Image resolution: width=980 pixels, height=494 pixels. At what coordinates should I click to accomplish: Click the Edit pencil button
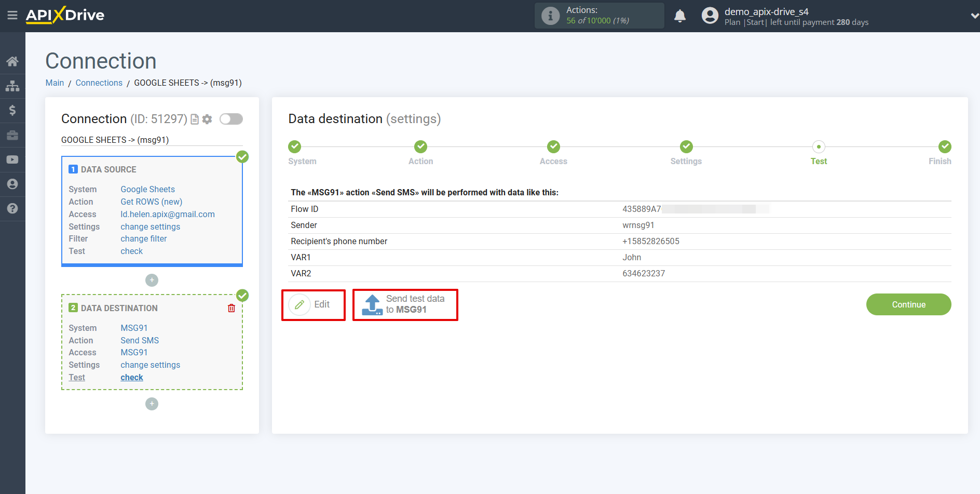point(314,305)
